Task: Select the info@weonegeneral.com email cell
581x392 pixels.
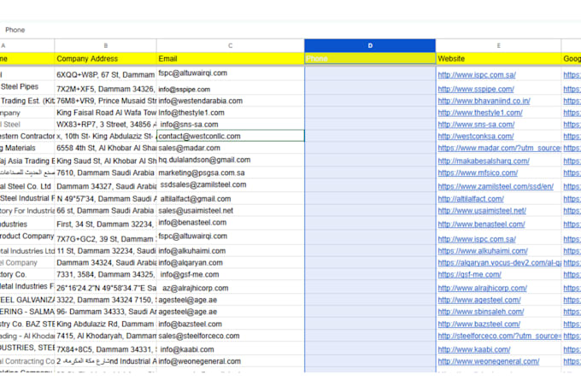Action: tap(230, 361)
